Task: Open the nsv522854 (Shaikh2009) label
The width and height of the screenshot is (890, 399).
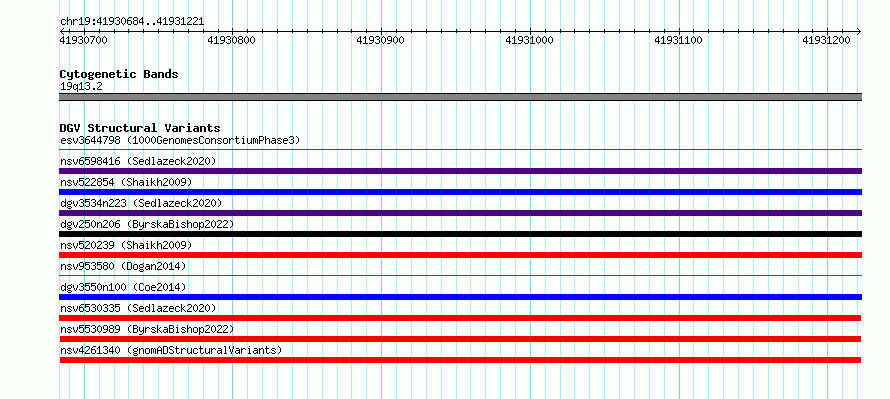Action: pos(126,182)
